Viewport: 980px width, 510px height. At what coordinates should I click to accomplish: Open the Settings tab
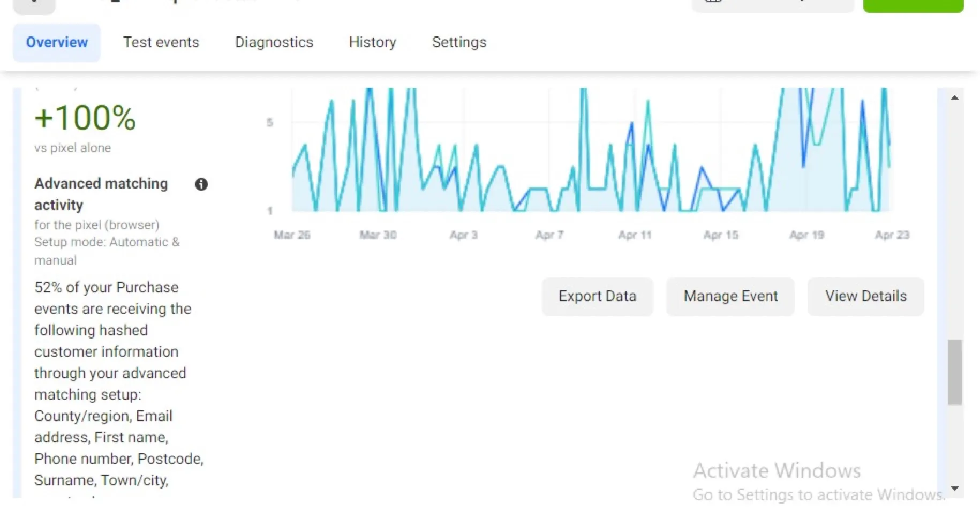[459, 42]
